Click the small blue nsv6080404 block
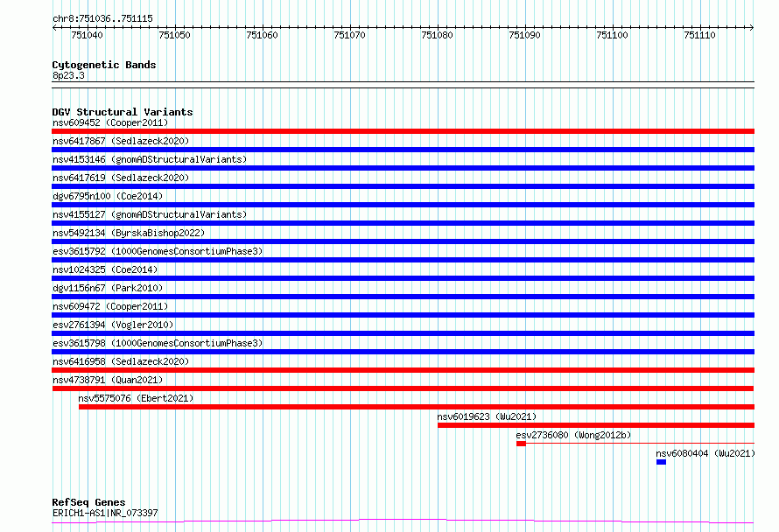Viewport: 779px width, 532px height. [661, 462]
